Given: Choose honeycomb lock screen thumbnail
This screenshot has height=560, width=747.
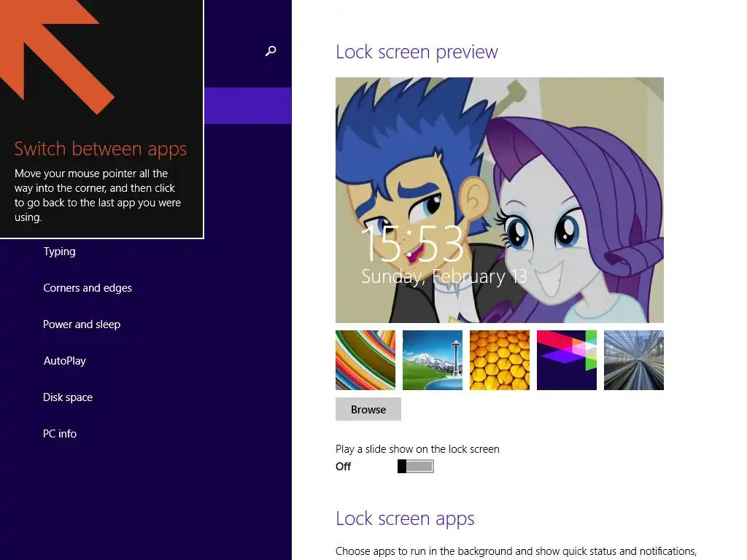Looking at the screenshot, I should 500,360.
